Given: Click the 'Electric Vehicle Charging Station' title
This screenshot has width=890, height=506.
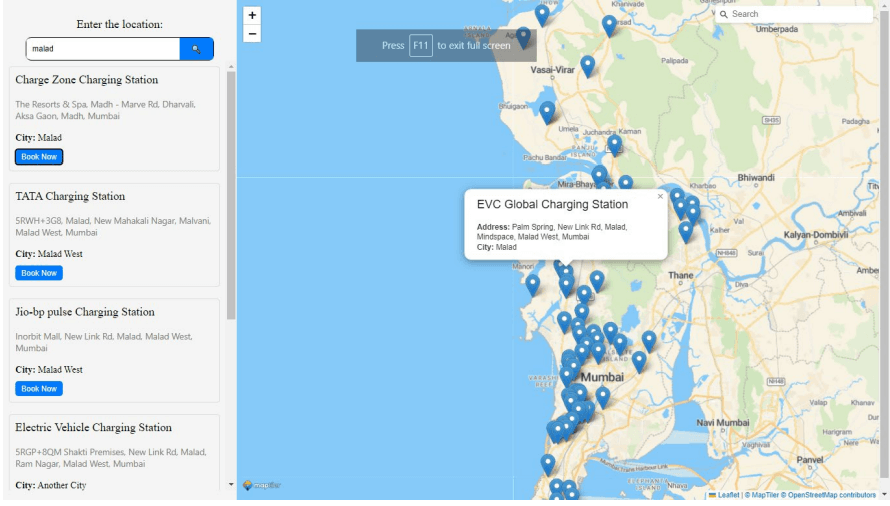Looking at the screenshot, I should [94, 428].
